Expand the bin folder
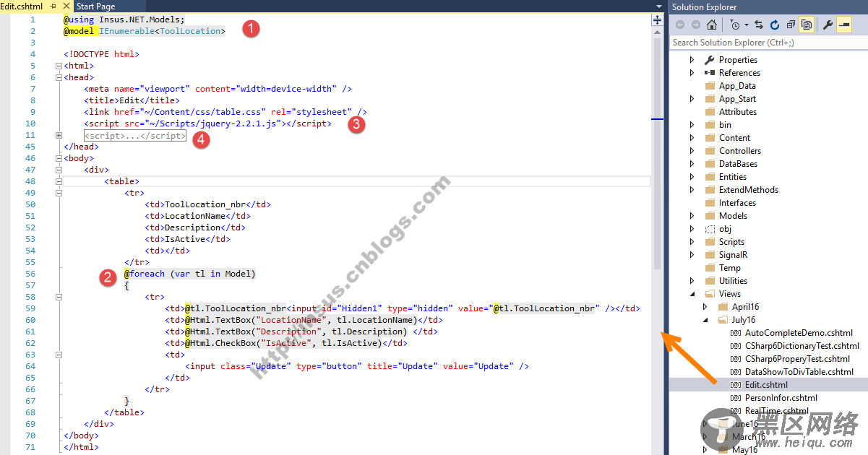 (692, 125)
